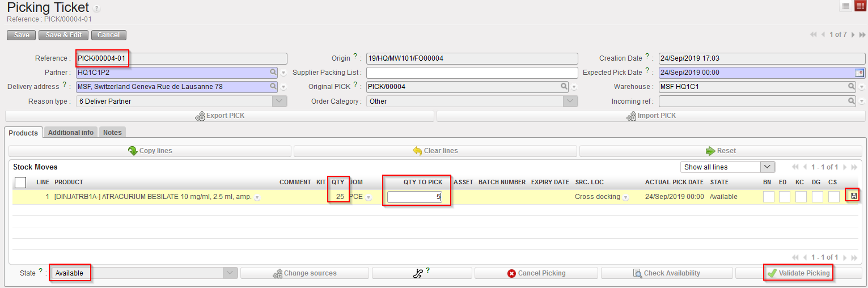
Task: Open calendar picker for Expected Pick Date
Action: coord(859,73)
